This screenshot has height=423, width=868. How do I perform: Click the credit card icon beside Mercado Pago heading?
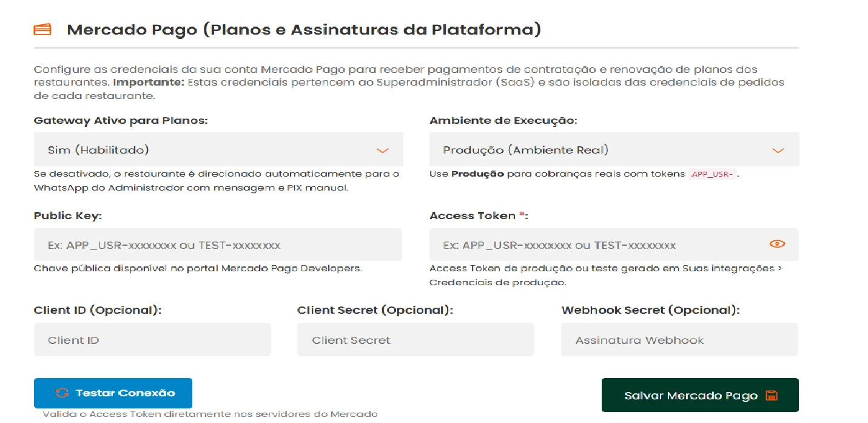(42, 30)
